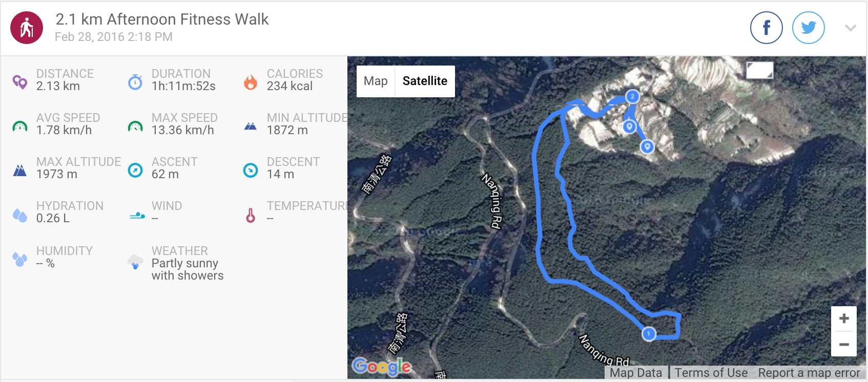Open the Terms of Use link
The width and height of the screenshot is (868, 382).
tap(711, 373)
